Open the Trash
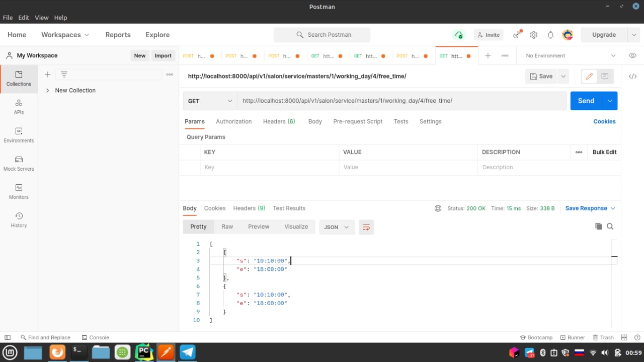 coord(603,337)
